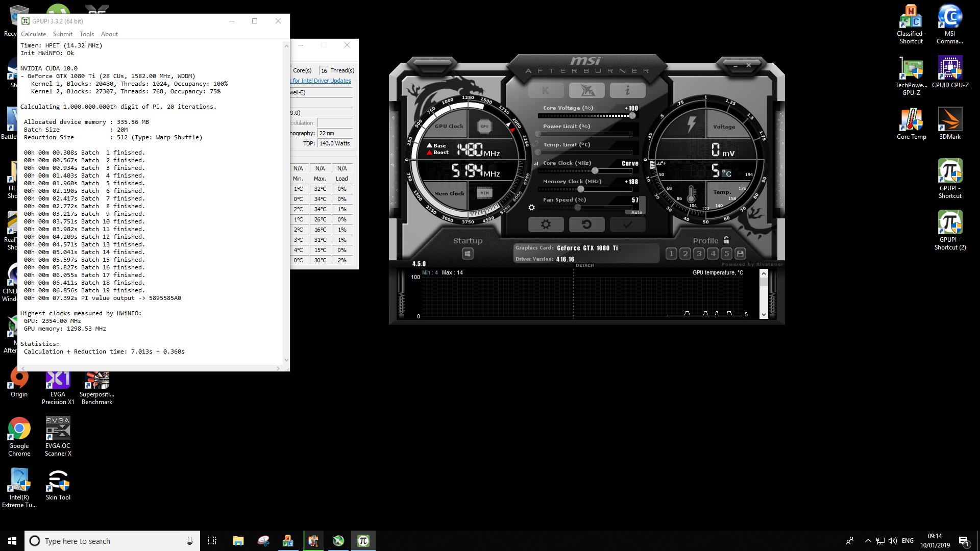The width and height of the screenshot is (980, 551).
Task: Detach the Afterburner monitoring graph
Action: [584, 265]
